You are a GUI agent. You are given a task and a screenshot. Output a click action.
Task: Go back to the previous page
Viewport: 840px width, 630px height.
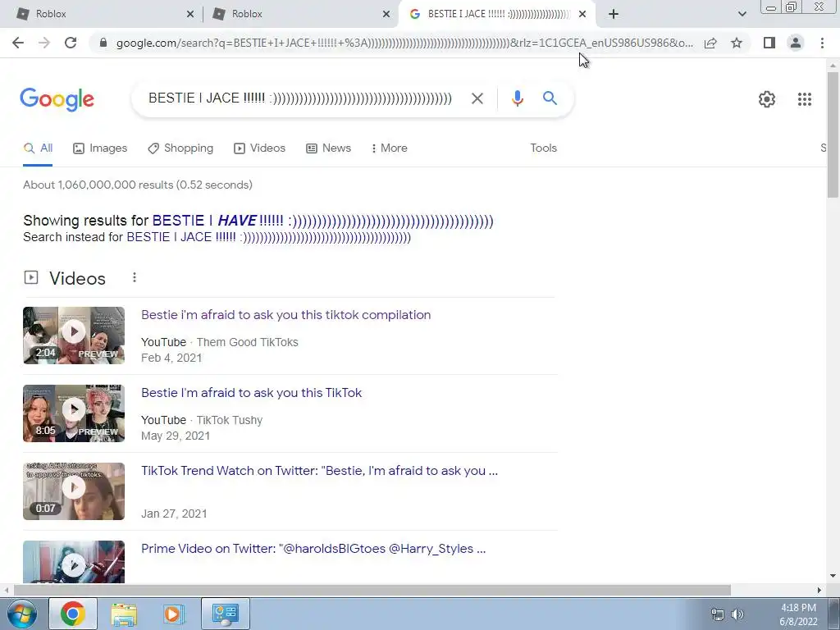18,43
